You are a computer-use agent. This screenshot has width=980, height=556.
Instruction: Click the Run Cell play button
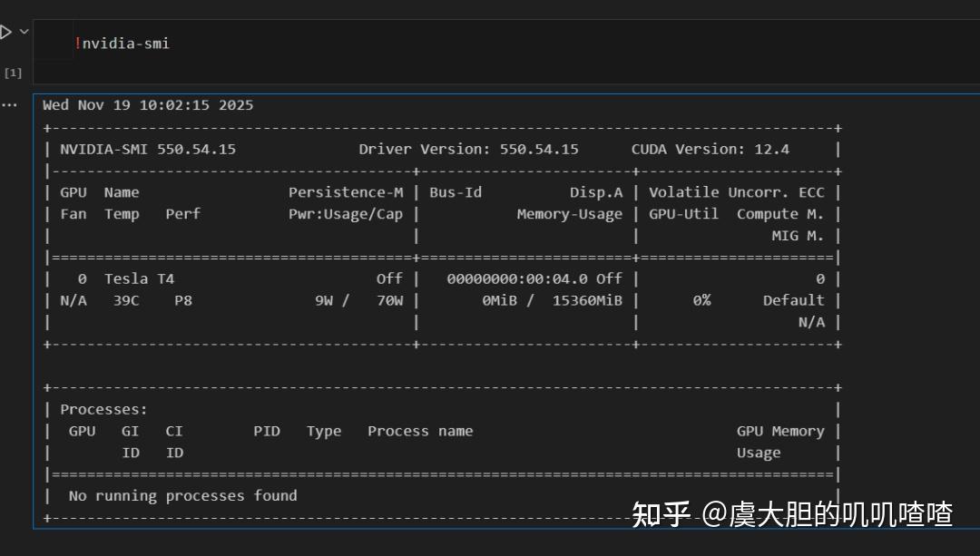(x=7, y=30)
